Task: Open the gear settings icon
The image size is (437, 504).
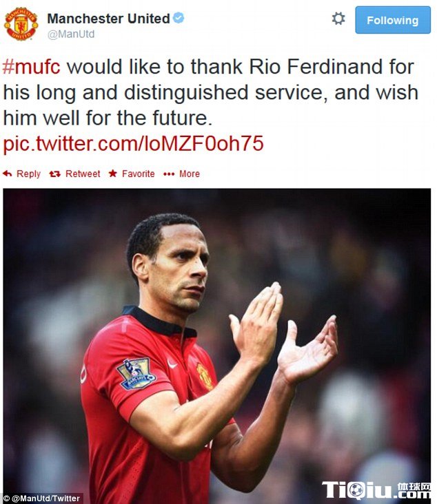Action: [x=338, y=19]
